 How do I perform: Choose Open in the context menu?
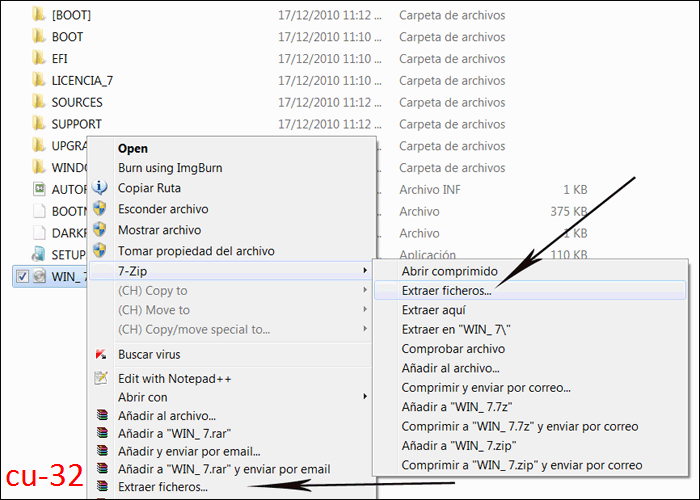(133, 149)
